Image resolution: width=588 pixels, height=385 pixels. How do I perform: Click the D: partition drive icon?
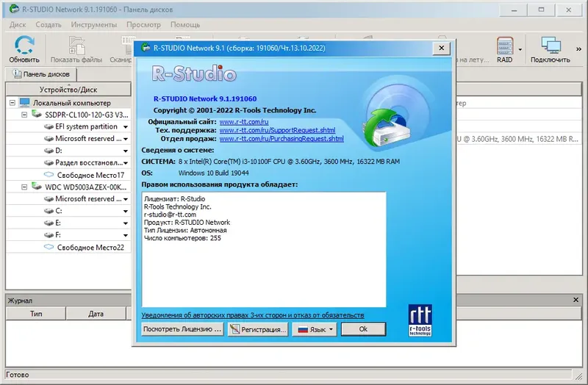tap(49, 151)
